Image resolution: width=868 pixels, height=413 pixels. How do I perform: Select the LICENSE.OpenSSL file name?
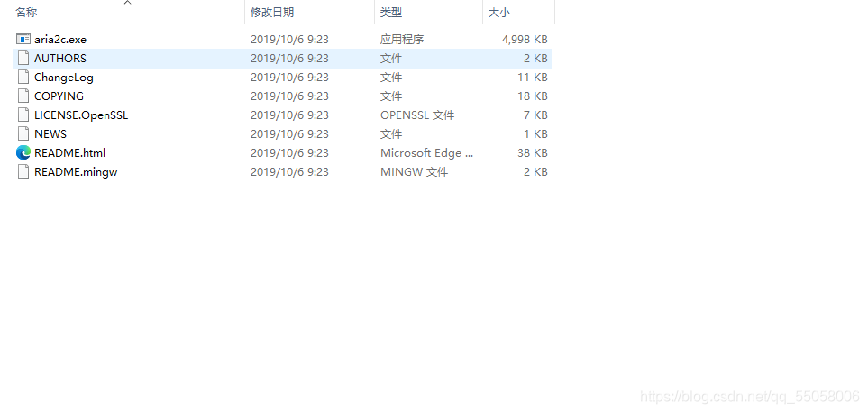(x=81, y=115)
